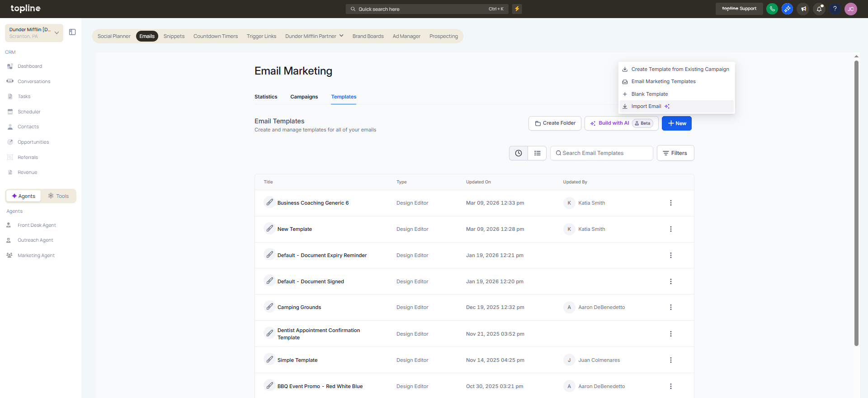The height and width of the screenshot is (398, 868).
Task: Open Dashboard from the sidebar
Action: [30, 66]
